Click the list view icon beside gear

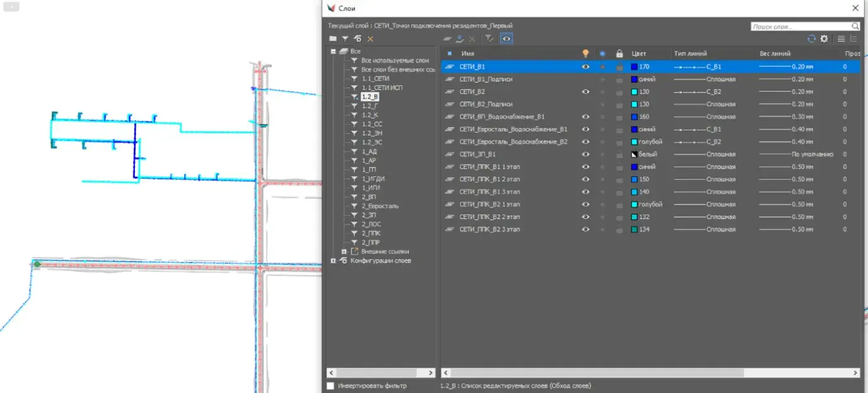click(841, 38)
